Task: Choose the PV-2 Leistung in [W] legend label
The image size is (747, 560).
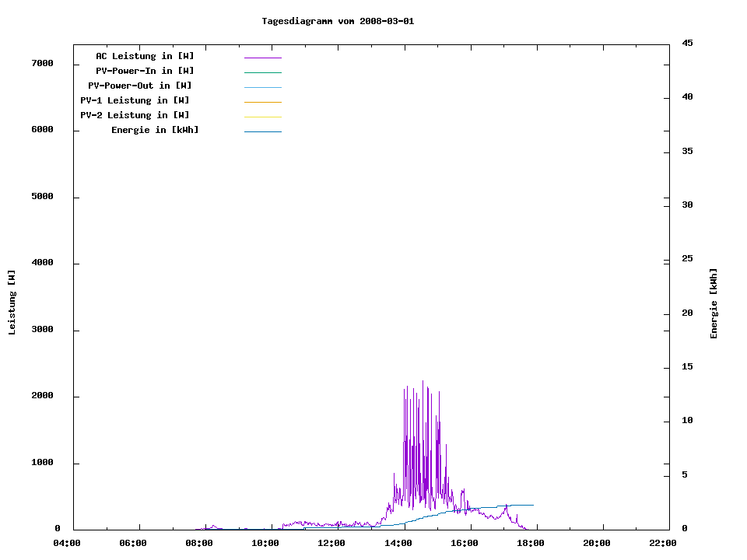Action: point(135,115)
